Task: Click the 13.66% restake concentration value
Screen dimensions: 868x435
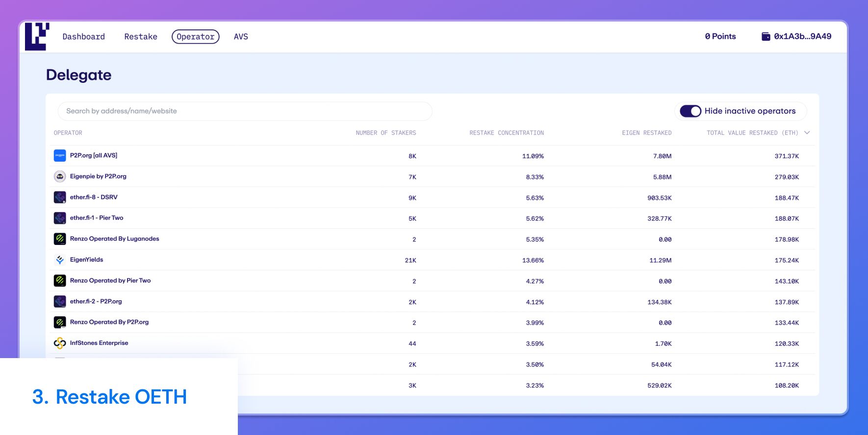Action: coord(533,261)
